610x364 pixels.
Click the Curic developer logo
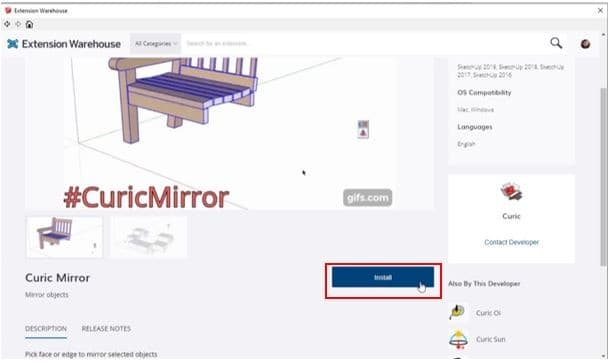pos(511,192)
